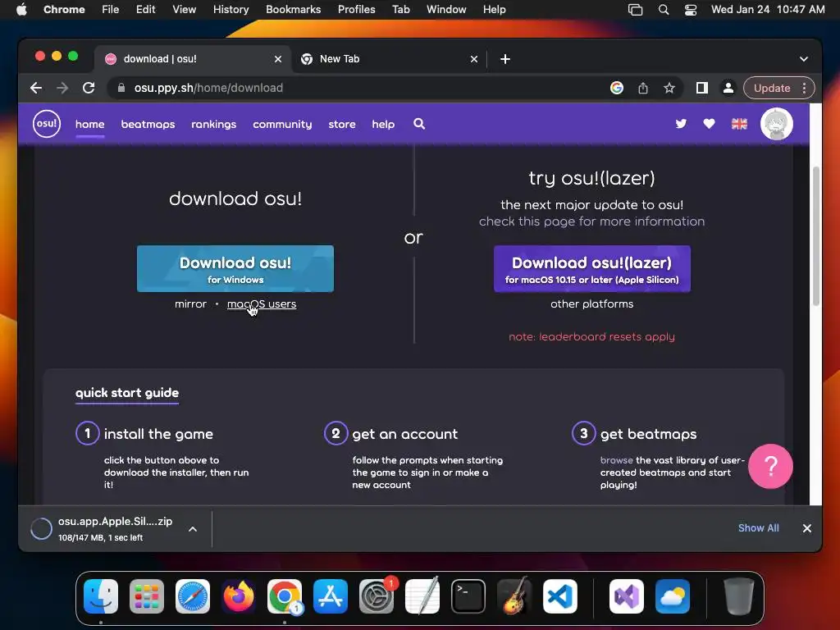Open a new tab with plus button
Image resolution: width=840 pixels, height=630 pixels.
tap(504, 59)
